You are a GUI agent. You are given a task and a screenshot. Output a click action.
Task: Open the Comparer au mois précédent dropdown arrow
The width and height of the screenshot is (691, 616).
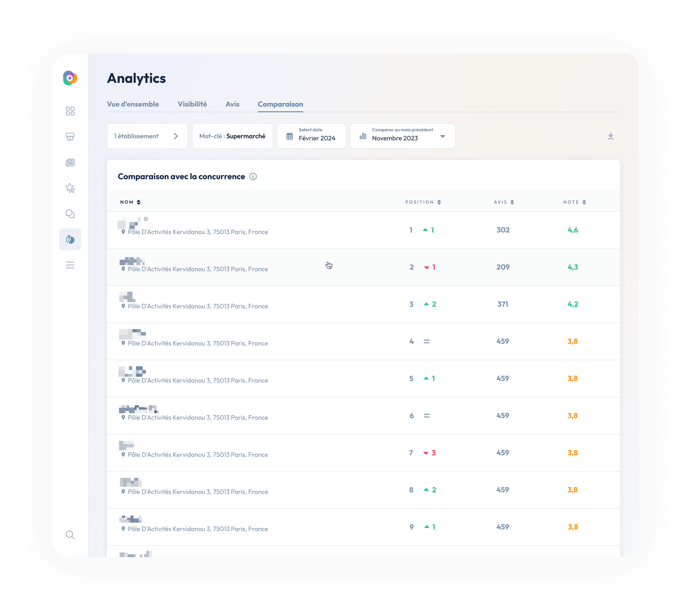[442, 136]
